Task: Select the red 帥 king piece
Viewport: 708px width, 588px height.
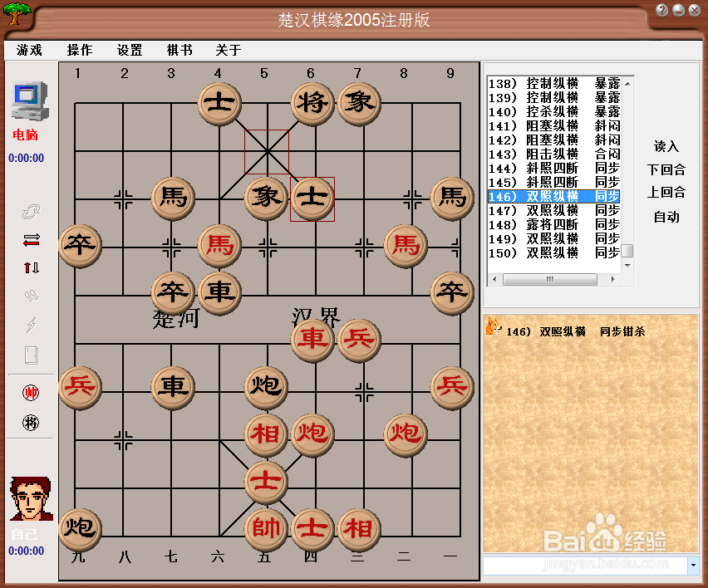Action: coord(266,529)
